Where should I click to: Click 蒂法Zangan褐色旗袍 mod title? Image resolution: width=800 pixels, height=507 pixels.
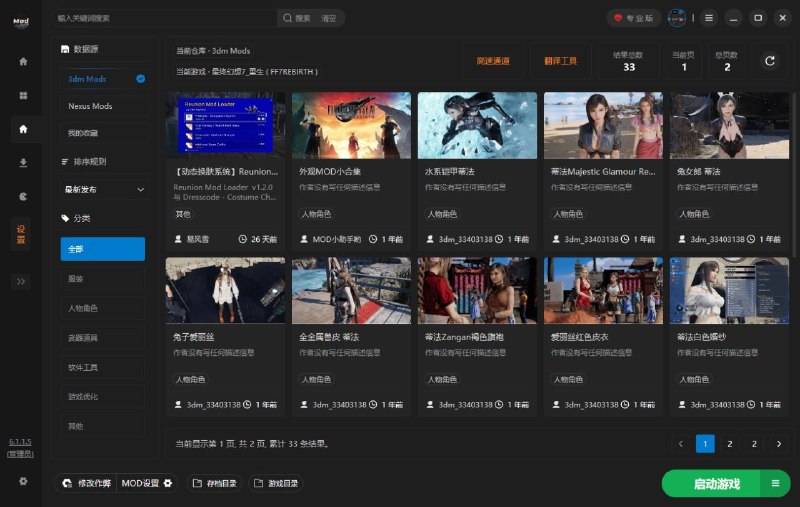coord(464,337)
